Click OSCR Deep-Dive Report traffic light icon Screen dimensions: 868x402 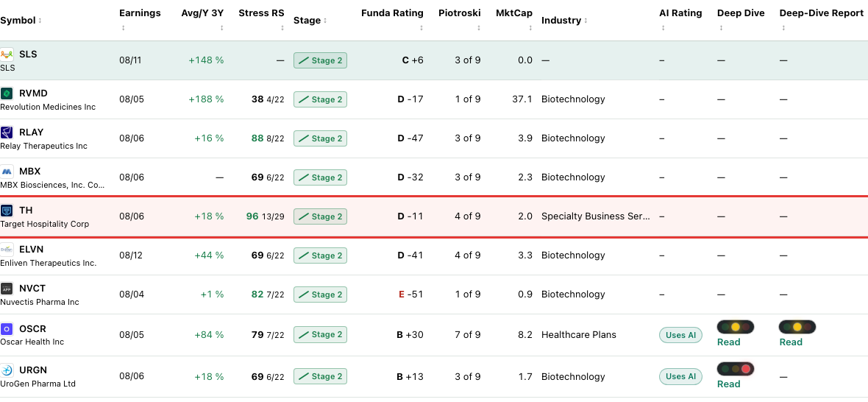(797, 327)
